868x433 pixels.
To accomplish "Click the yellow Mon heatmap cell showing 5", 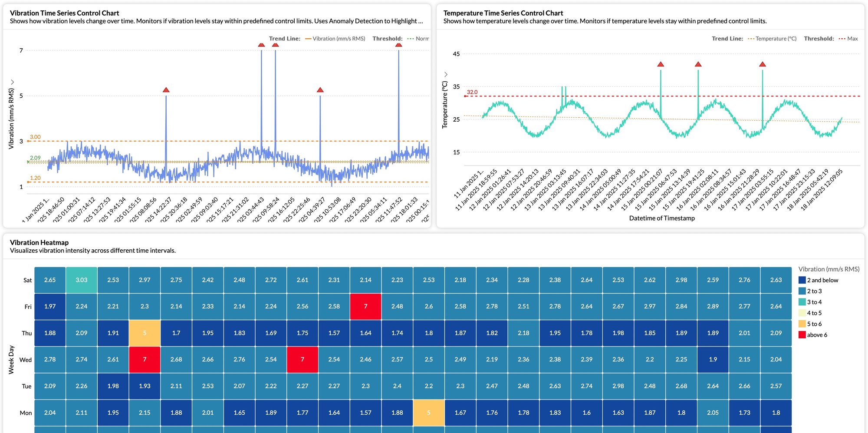I will tap(429, 413).
